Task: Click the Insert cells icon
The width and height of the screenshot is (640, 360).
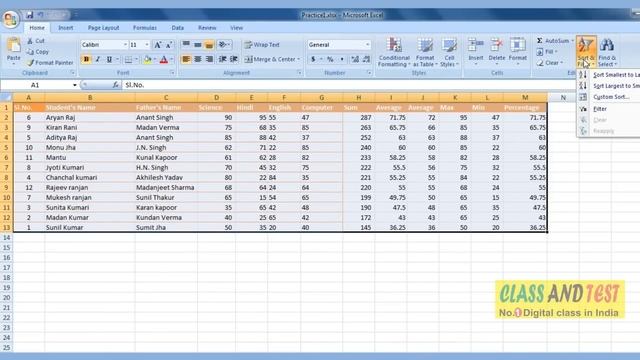Action: click(476, 45)
